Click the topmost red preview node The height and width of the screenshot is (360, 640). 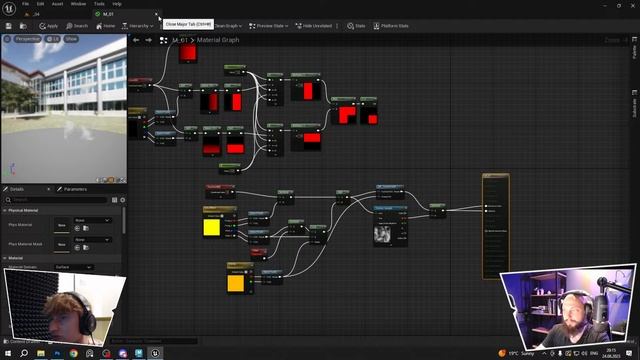pyautogui.click(x=188, y=53)
